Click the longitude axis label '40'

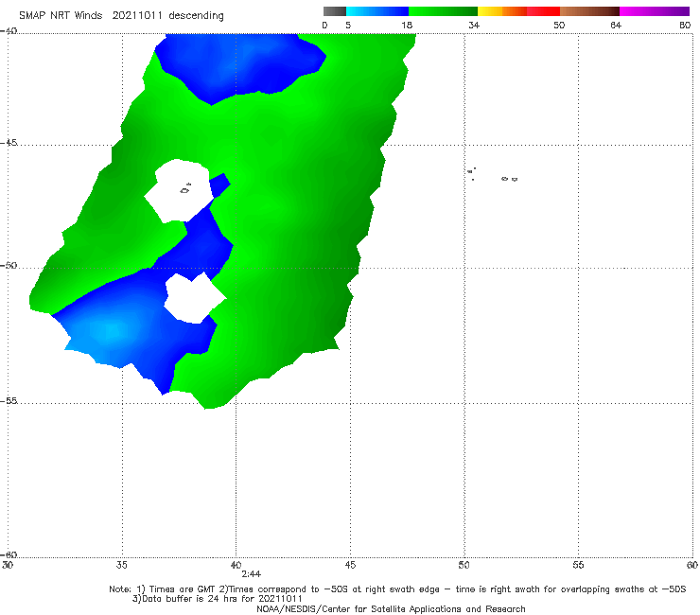coord(236,565)
